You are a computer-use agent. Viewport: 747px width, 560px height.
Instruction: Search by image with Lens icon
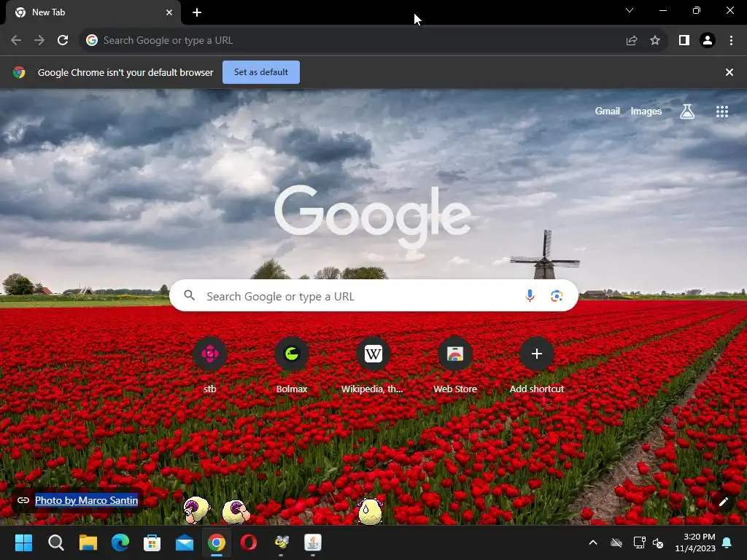(557, 296)
